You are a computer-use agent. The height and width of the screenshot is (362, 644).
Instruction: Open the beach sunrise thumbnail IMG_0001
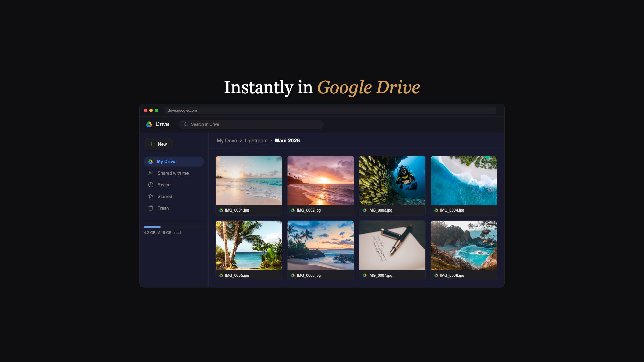249,181
